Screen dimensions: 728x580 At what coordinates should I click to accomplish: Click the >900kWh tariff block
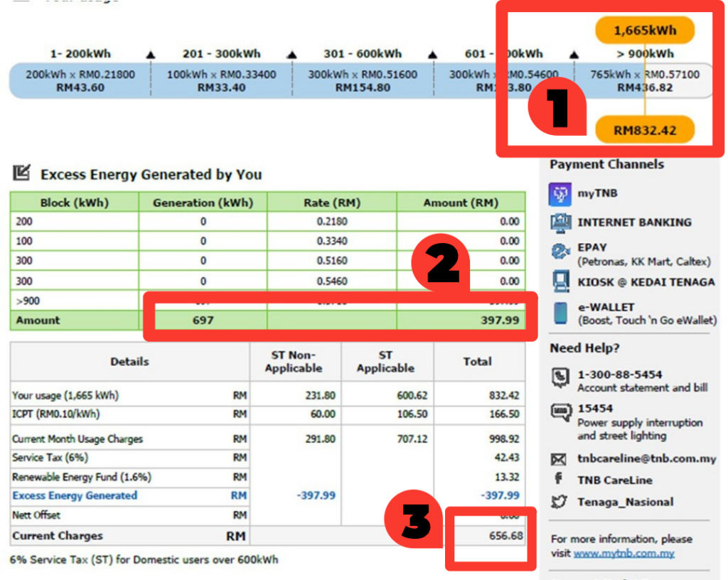point(645,81)
